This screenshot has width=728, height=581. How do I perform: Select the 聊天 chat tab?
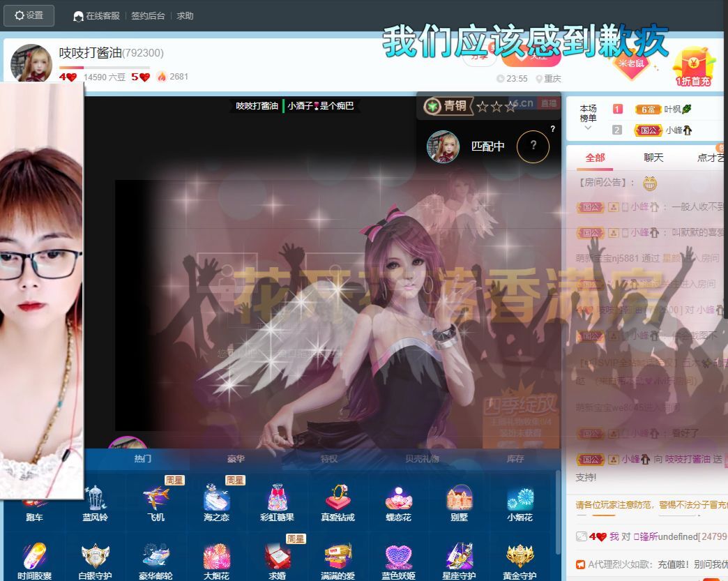(x=653, y=158)
